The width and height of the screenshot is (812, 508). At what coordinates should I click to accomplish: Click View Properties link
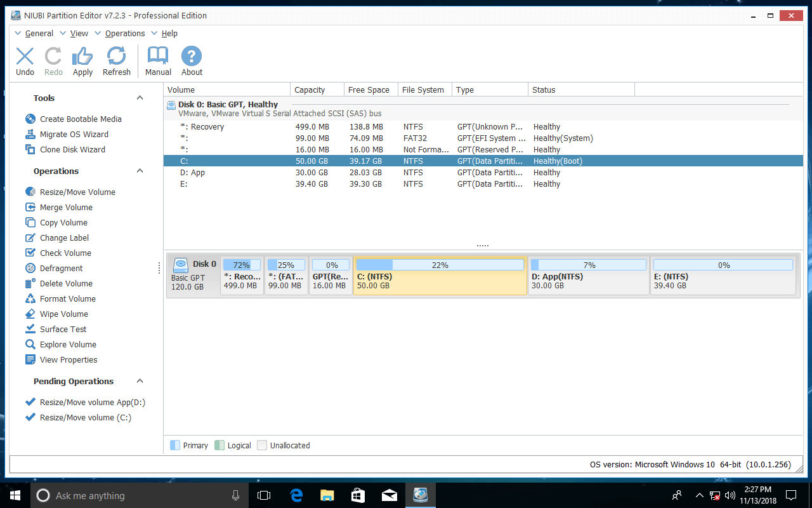point(69,359)
